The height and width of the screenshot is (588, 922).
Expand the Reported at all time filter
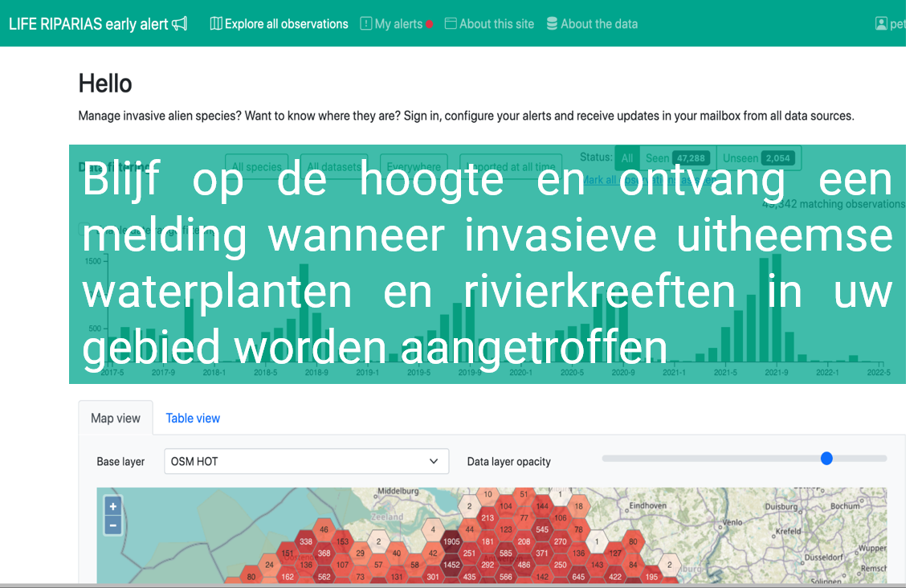(x=511, y=166)
